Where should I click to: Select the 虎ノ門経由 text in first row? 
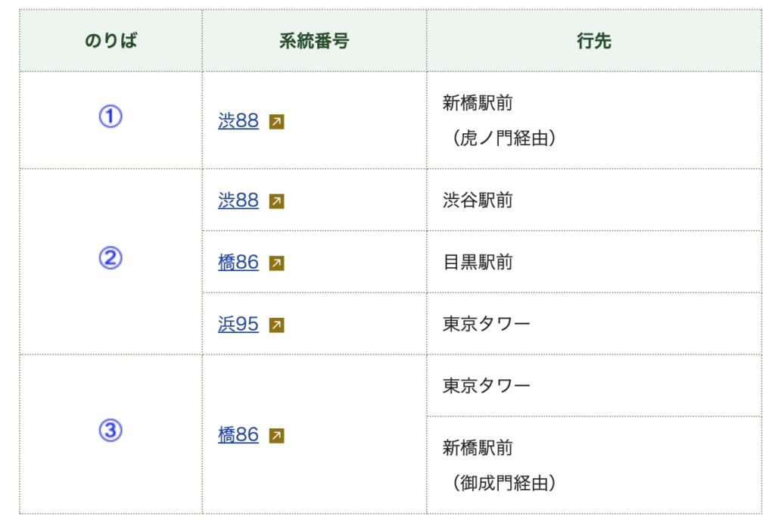(504, 138)
